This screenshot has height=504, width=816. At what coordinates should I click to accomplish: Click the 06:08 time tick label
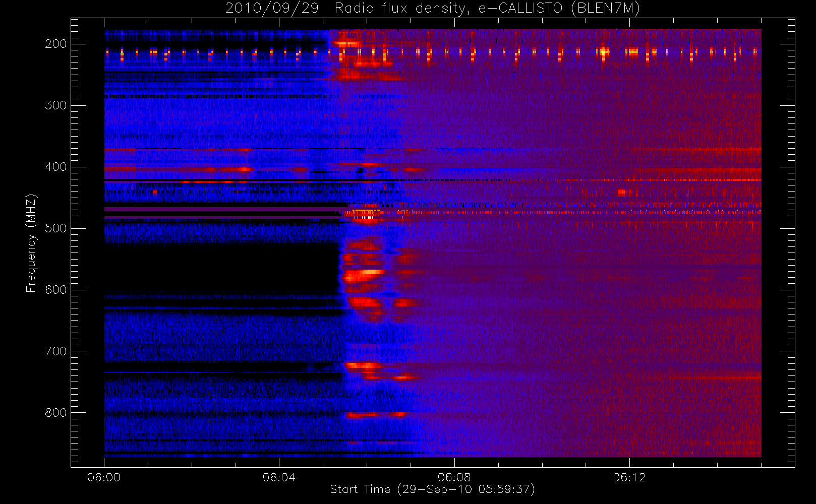tap(454, 477)
